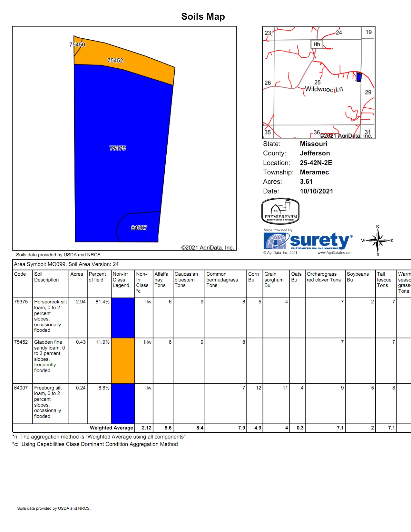The width and height of the screenshot is (411, 532).
Task: Click the compass rose icon
Action: click(377, 241)
